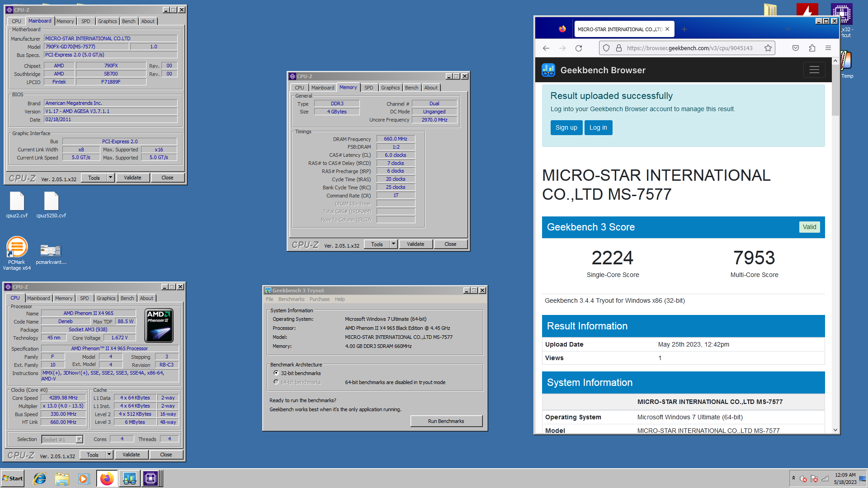
Task: Click the Windows Start button
Action: (13, 479)
